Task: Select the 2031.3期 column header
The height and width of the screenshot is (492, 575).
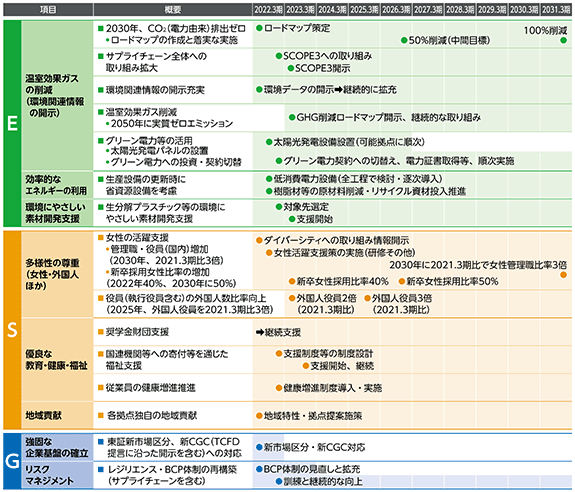Action: point(556,10)
